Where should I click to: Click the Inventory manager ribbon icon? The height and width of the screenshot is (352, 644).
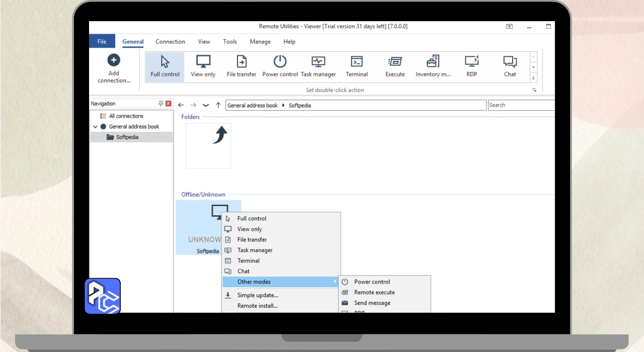(x=433, y=66)
